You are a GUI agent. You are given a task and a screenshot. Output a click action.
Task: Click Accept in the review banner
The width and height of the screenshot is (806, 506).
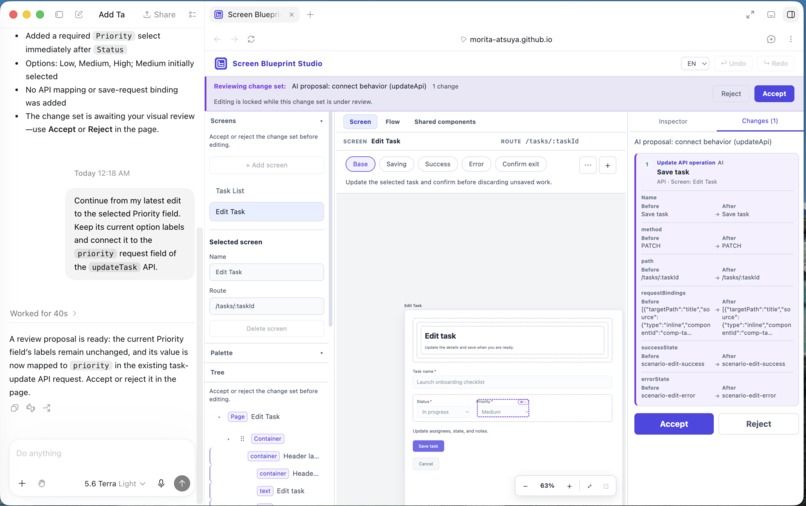[x=774, y=94]
